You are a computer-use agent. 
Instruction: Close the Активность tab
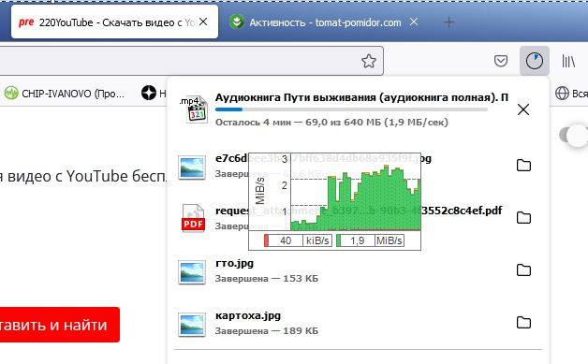click(413, 22)
